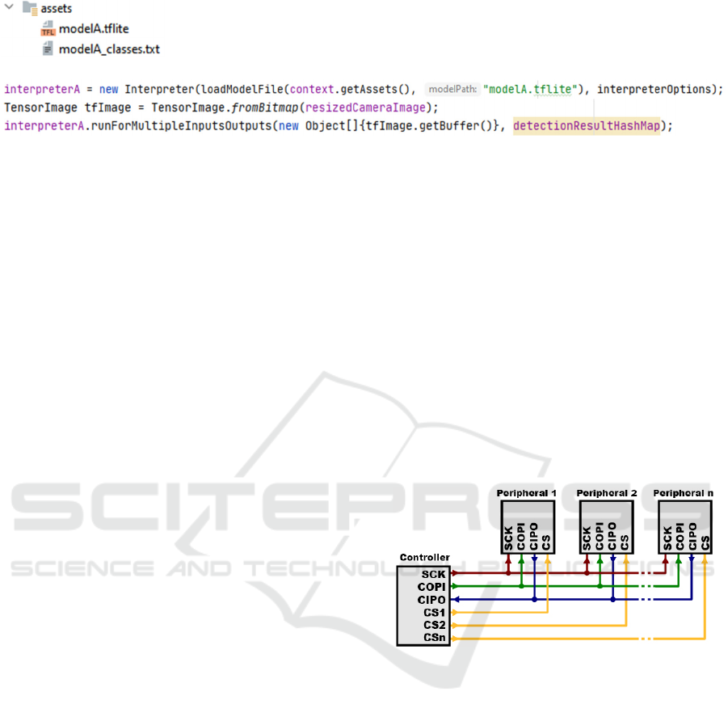
Task: Click the CS1 pin label on Controller
Action: (434, 612)
